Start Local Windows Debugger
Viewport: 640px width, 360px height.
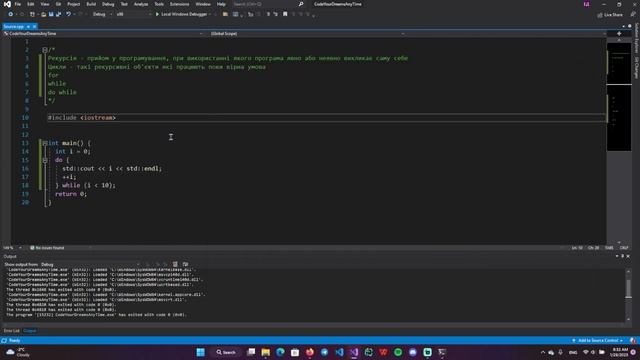(181, 14)
